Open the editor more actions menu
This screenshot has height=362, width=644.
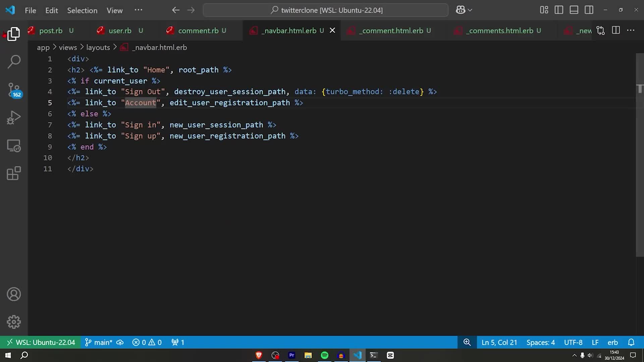(630, 30)
